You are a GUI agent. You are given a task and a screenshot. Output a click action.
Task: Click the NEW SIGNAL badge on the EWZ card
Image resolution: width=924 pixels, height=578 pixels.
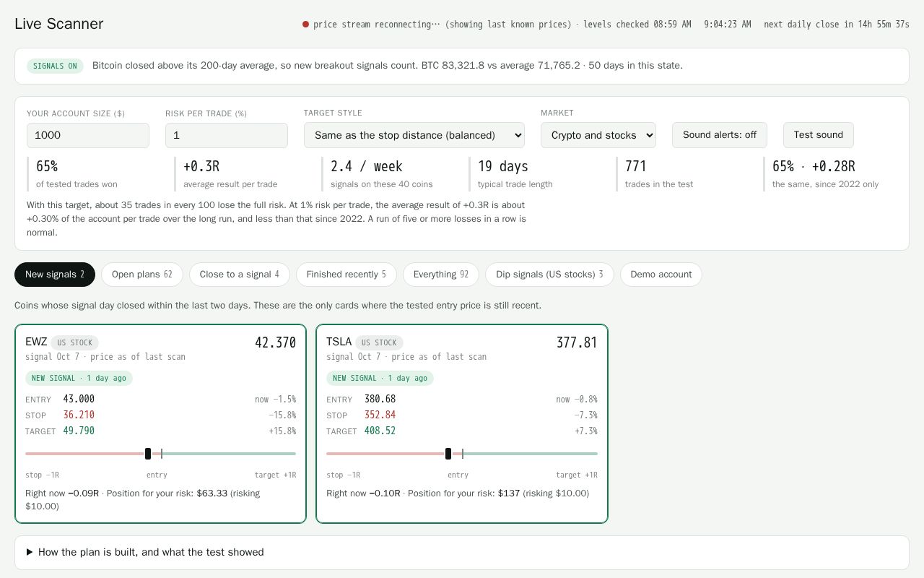point(79,378)
